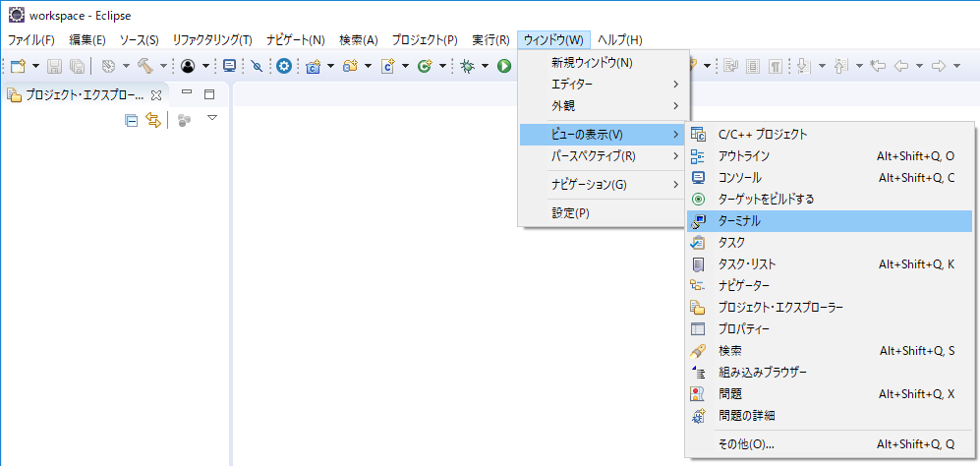Viewport: 980px width, 466px height.
Task: Show the 組み込みブラウザー view
Action: click(x=830, y=373)
